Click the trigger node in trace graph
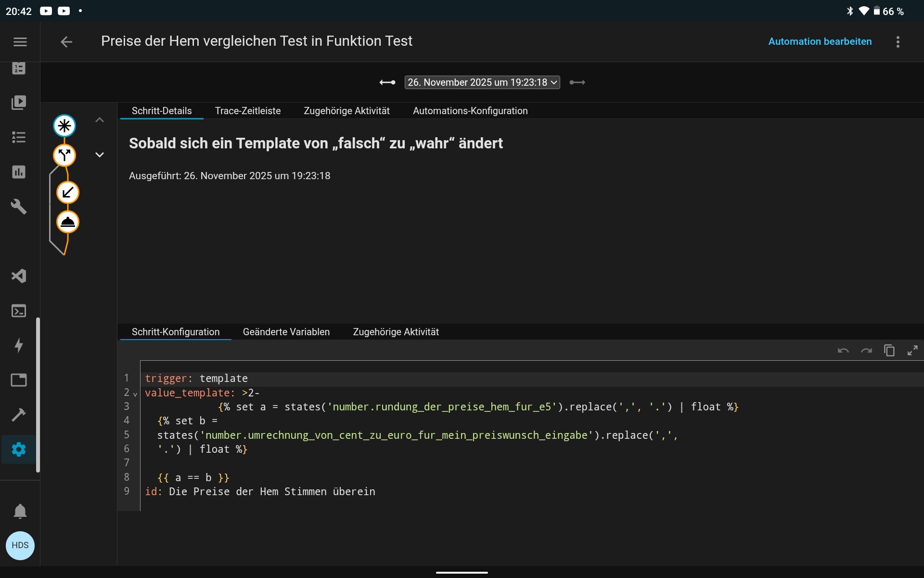 click(64, 126)
